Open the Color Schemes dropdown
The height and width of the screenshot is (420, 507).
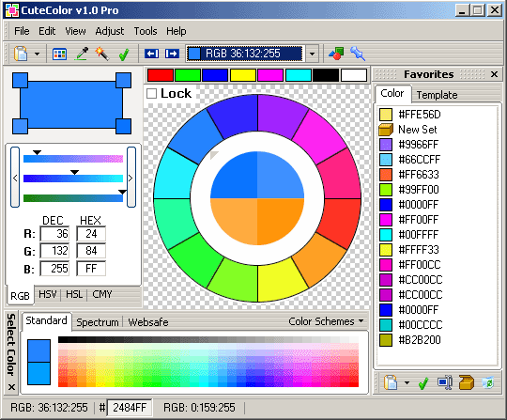[x=326, y=321]
